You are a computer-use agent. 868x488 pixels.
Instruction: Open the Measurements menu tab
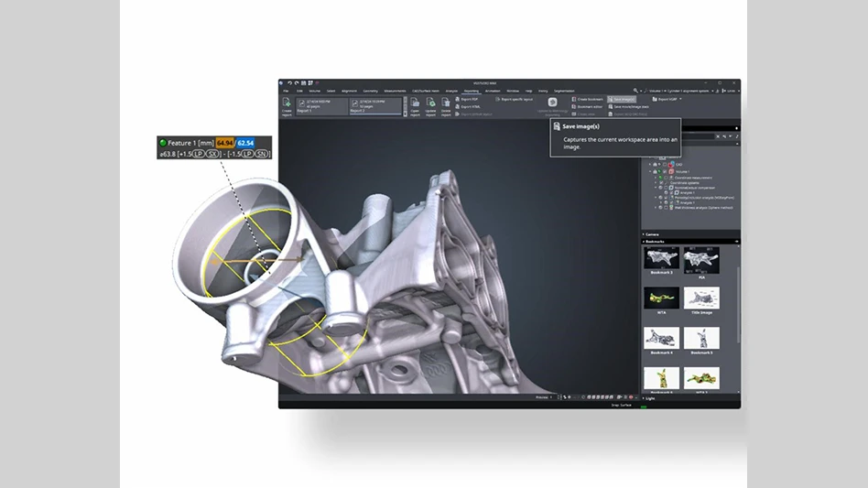pos(396,91)
